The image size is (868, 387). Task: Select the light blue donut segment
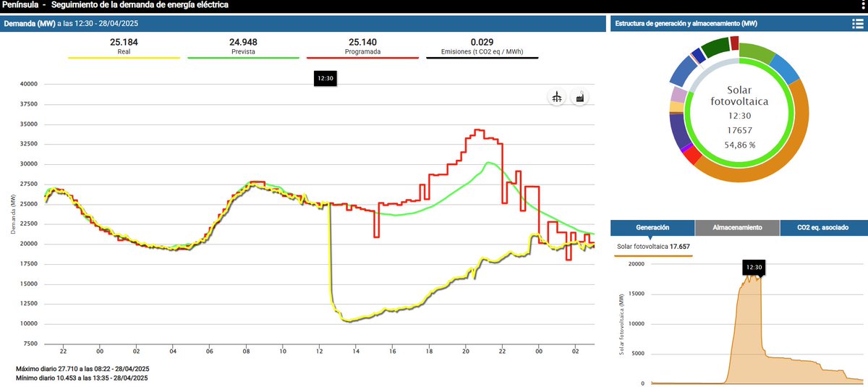point(786,67)
